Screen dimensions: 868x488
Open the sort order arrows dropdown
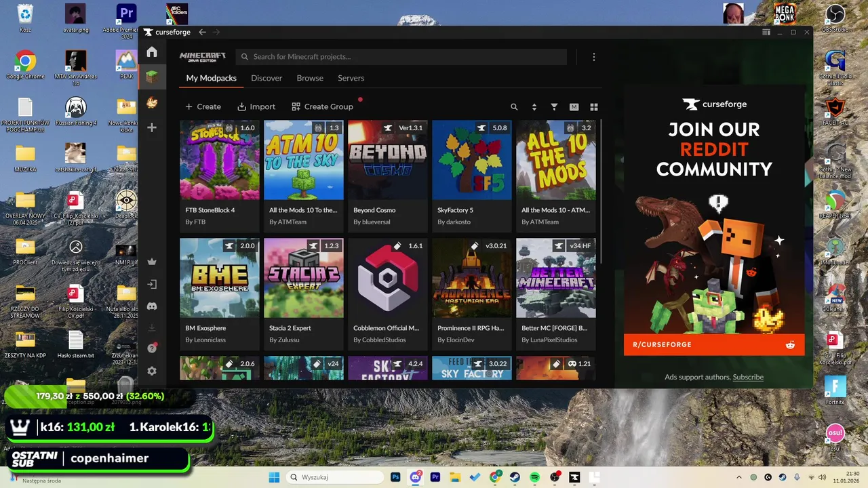pyautogui.click(x=534, y=107)
